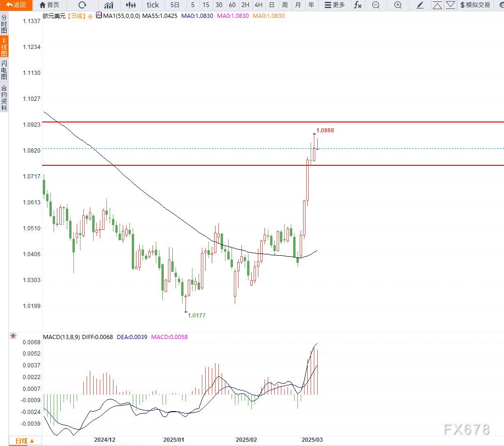Screen dimensions: 504x446
Task: Click the 1.0923 price axis label
Action: click(32, 124)
